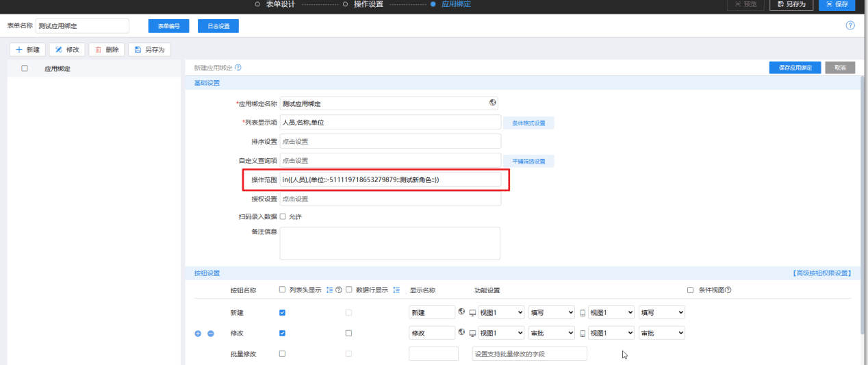
Task: Click the 删除 toolbar button with trash icon
Action: pyautogui.click(x=107, y=49)
